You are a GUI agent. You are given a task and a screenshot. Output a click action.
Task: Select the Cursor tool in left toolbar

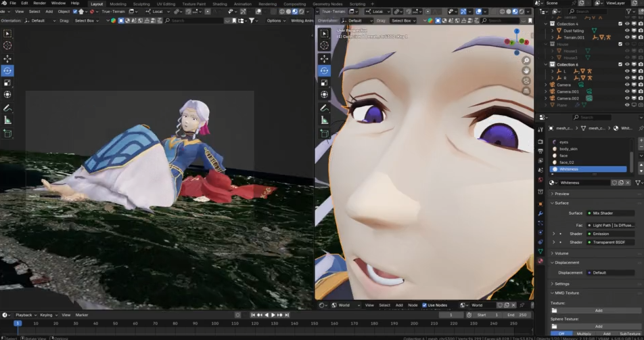(x=7, y=45)
